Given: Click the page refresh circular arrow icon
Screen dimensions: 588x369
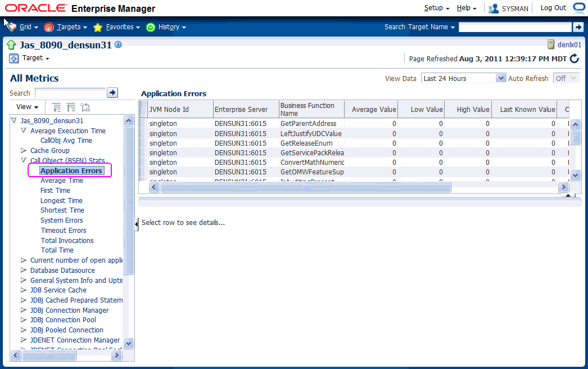Looking at the screenshot, I should pos(575,58).
